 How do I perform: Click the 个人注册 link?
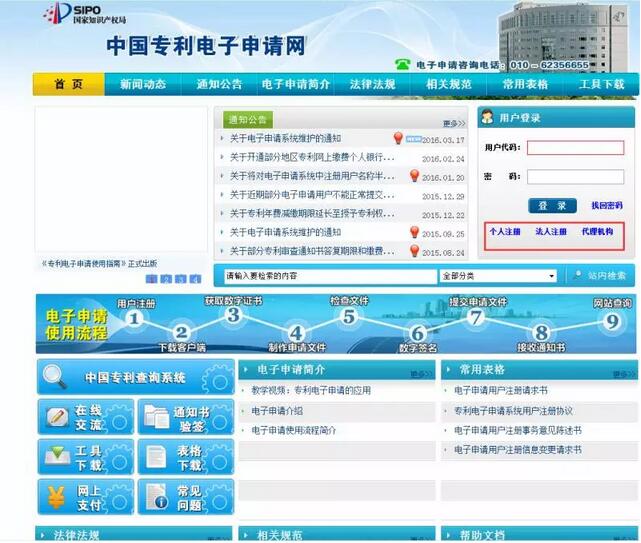pos(505,231)
